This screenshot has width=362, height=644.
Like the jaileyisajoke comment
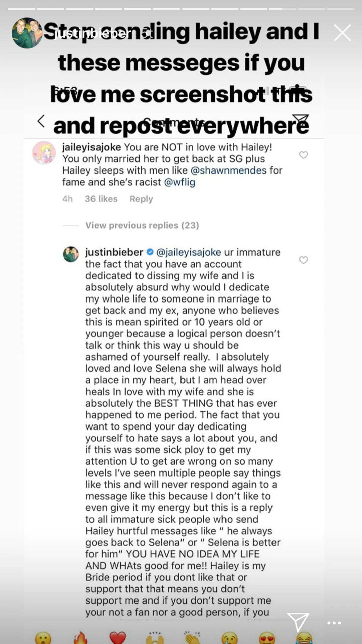pyautogui.click(x=303, y=155)
